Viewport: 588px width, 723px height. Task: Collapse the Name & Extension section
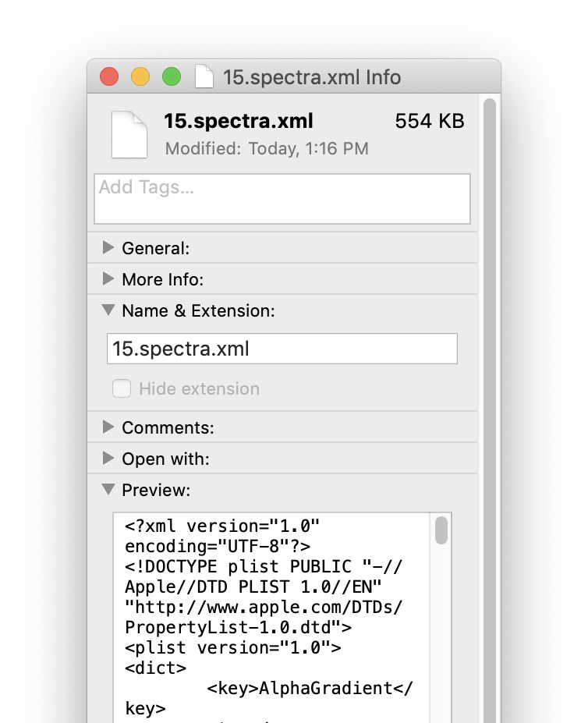pos(108,310)
